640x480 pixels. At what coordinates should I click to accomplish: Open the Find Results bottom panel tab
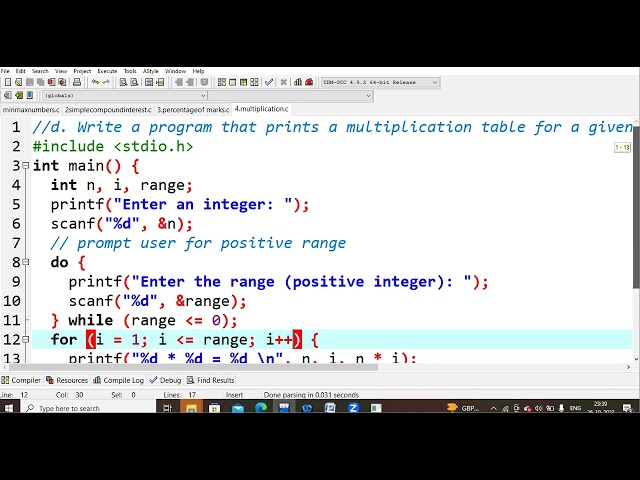(x=211, y=380)
